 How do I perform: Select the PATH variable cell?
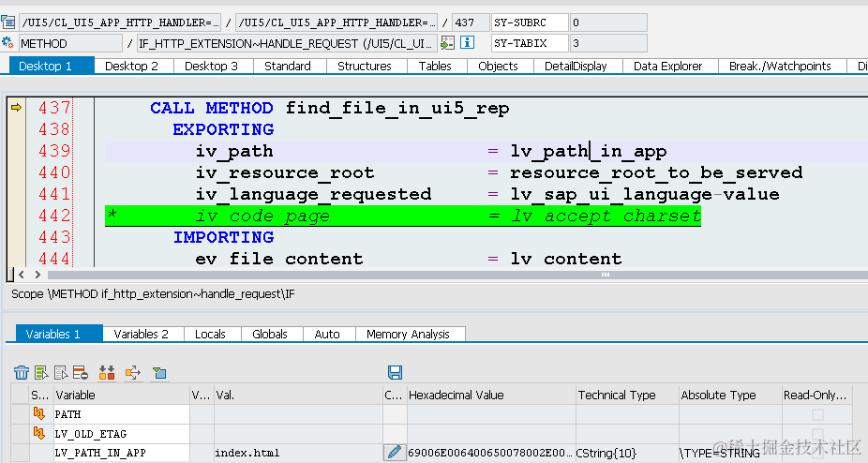coord(121,414)
